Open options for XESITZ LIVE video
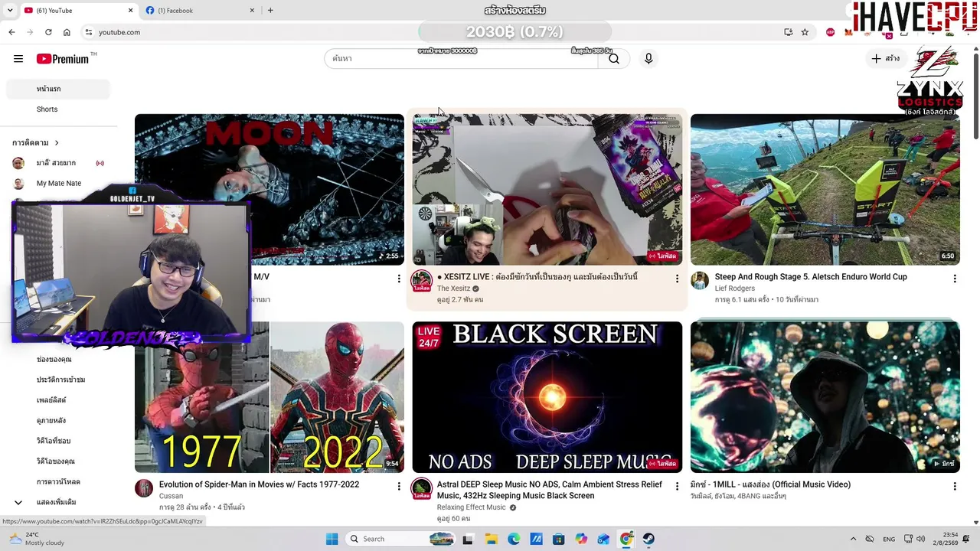The image size is (980, 551). (x=677, y=279)
